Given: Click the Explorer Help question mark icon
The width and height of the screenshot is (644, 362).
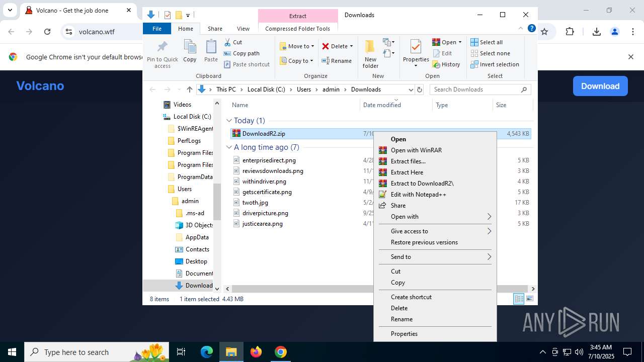Looking at the screenshot, I should point(531,29).
